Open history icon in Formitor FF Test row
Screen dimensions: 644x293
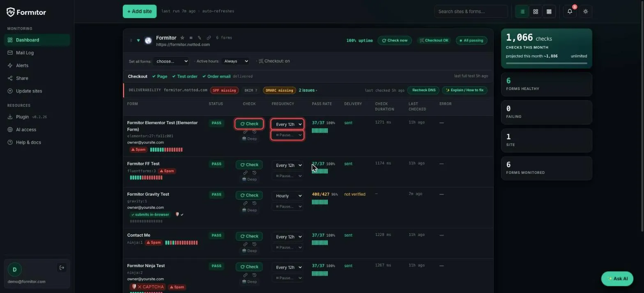point(254,173)
